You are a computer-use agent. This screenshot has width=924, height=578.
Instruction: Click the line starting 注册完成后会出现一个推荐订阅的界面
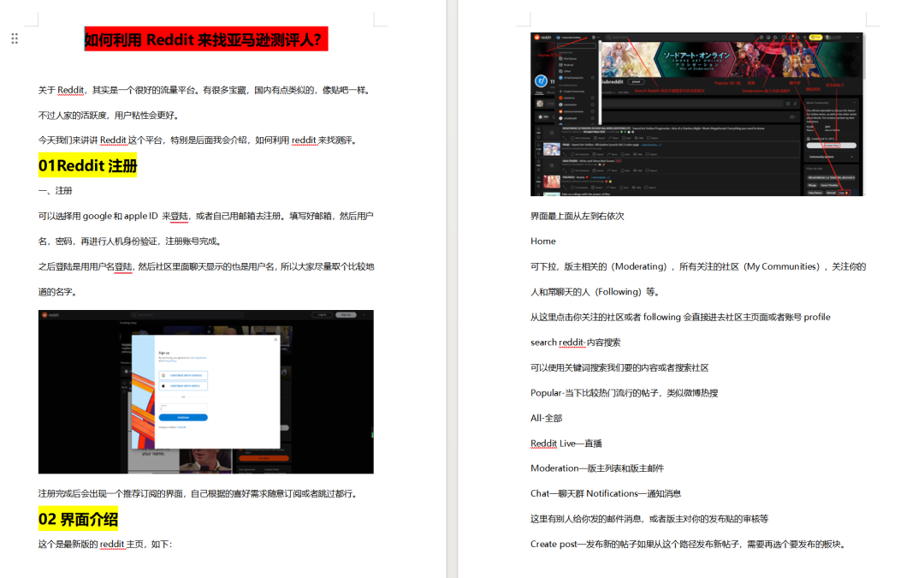click(198, 494)
